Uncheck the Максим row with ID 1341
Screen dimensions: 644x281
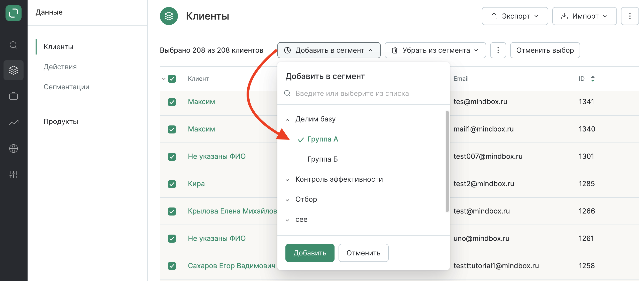point(172,102)
